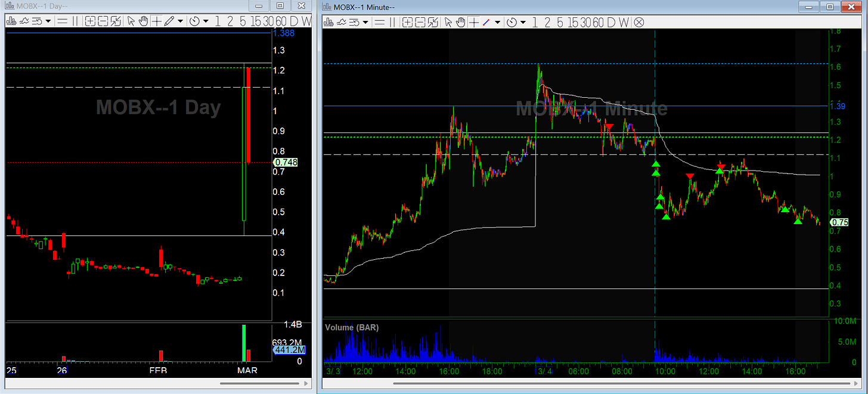
Task: Click studies list icon in Minute window
Action: (x=355, y=22)
